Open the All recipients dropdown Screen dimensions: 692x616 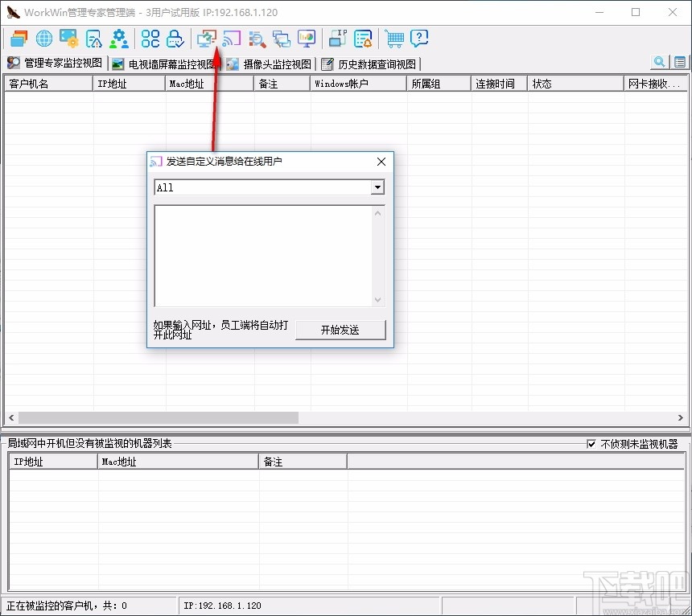click(377, 187)
